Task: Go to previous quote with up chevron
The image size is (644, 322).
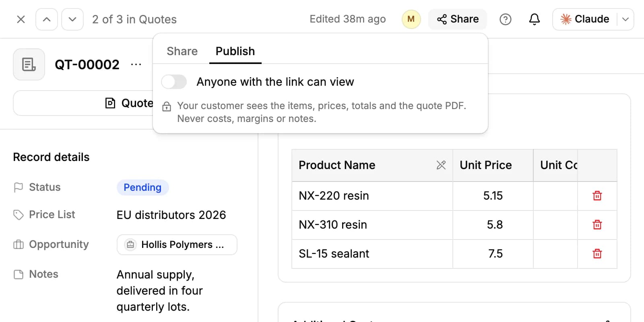Action: 47,19
